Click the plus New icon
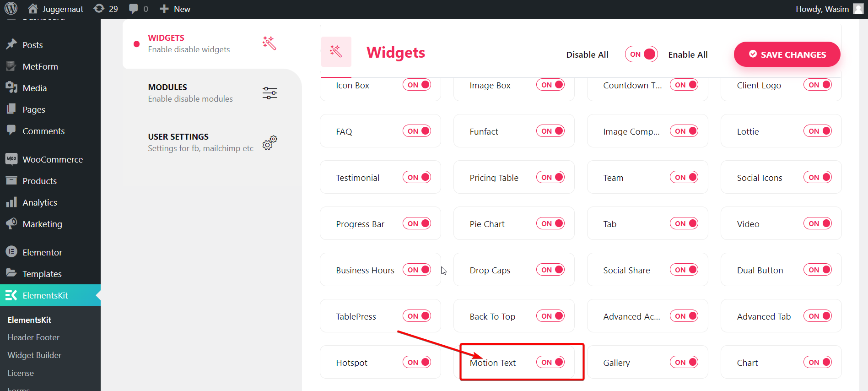Image resolution: width=868 pixels, height=391 pixels. 164,9
